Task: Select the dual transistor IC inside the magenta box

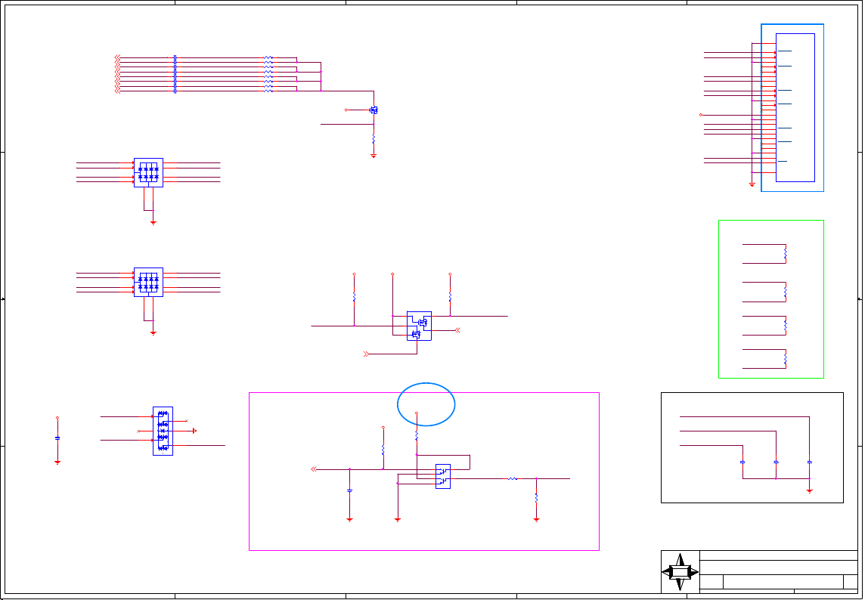Action: (443, 477)
